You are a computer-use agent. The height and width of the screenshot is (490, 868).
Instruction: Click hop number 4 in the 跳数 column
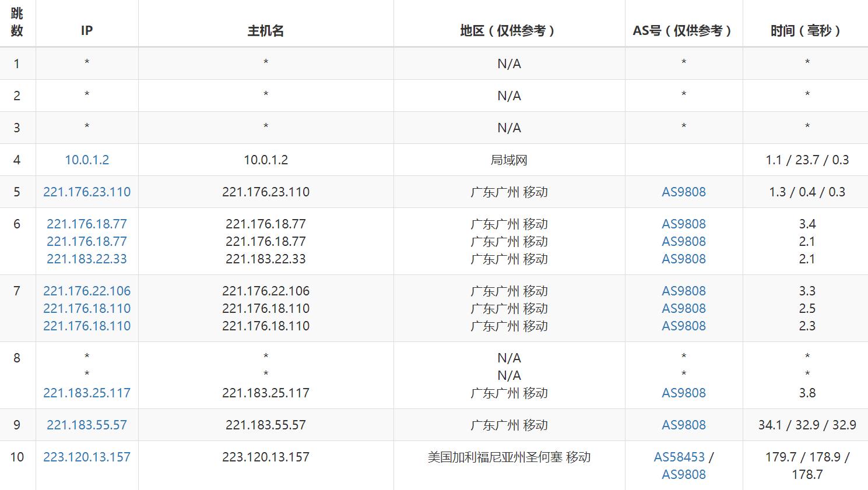point(17,160)
